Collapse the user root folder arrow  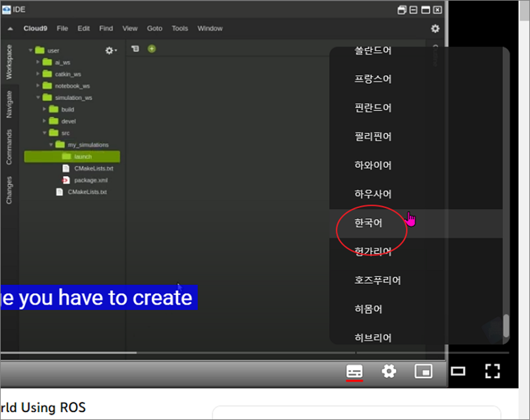tap(31, 50)
